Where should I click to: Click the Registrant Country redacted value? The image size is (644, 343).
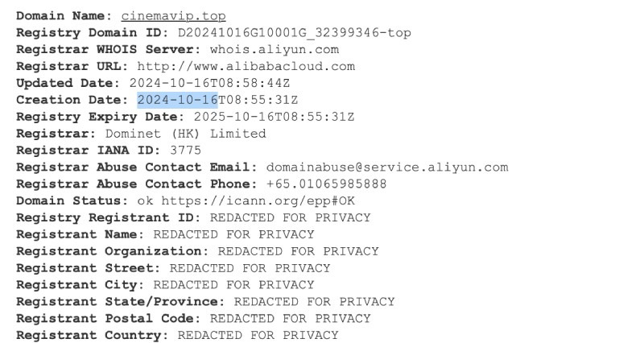258,335
